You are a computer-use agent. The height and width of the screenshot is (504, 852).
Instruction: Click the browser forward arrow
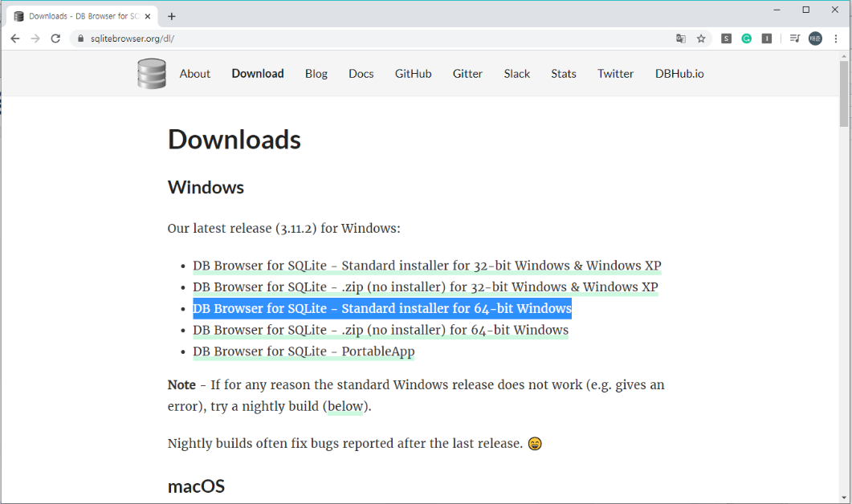pos(35,39)
